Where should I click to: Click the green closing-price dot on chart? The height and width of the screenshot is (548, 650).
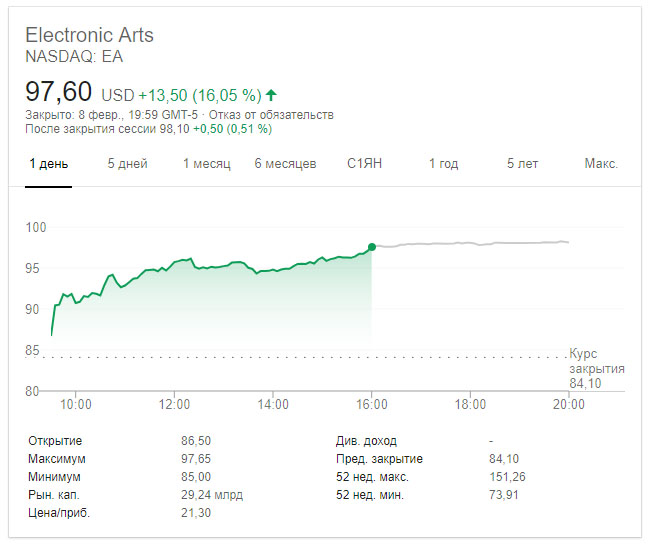pyautogui.click(x=372, y=247)
